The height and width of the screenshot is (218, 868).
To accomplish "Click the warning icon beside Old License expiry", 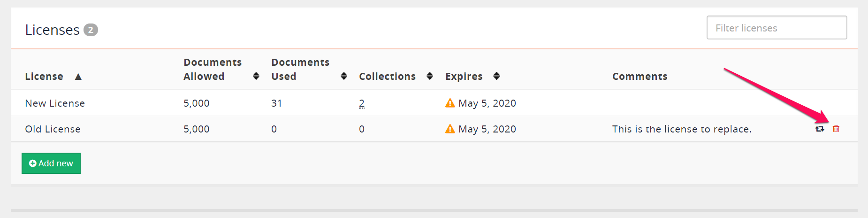I will 450,129.
